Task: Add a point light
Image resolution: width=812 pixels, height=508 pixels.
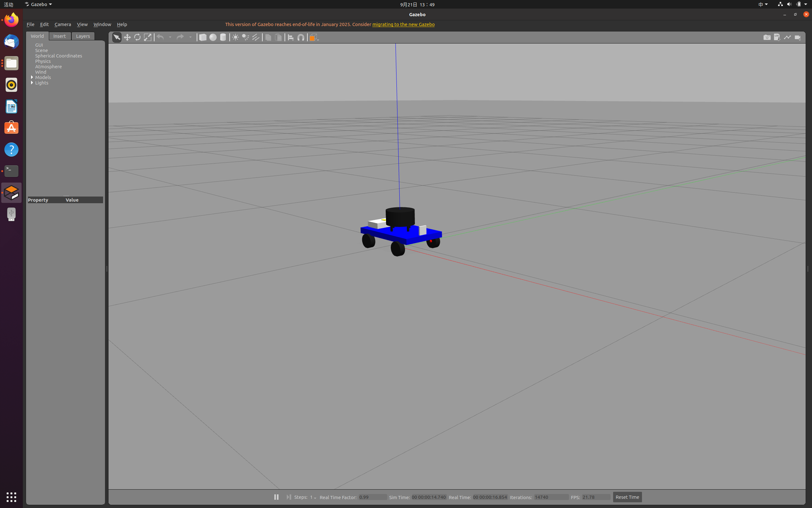Action: (x=236, y=37)
